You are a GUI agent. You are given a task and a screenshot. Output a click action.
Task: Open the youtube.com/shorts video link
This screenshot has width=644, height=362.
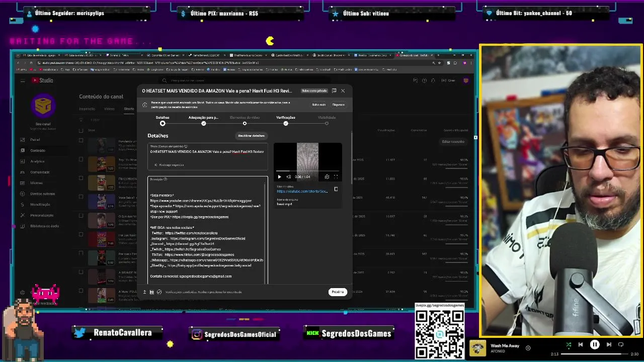tap(302, 192)
